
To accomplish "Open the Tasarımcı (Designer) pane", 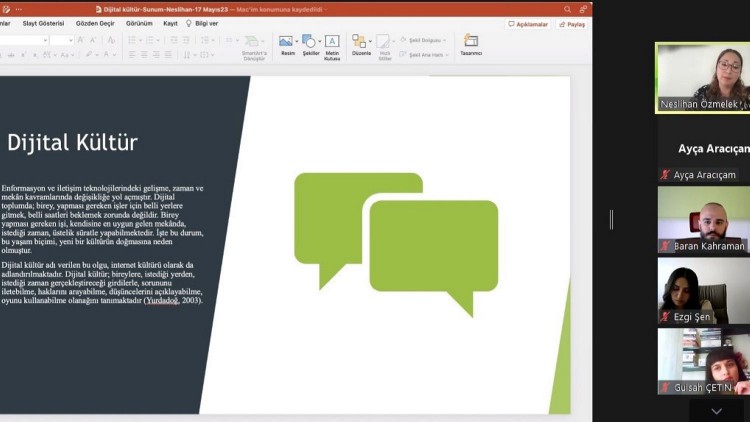I will (x=470, y=44).
